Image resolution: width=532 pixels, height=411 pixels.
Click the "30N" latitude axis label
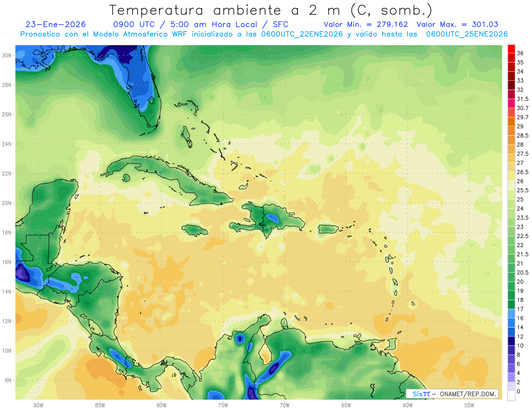coord(7,55)
